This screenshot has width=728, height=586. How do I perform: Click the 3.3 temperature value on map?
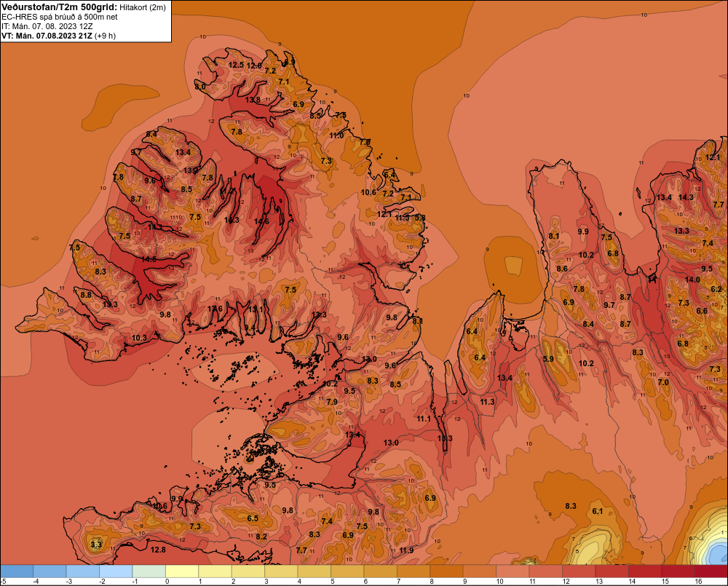(x=96, y=545)
